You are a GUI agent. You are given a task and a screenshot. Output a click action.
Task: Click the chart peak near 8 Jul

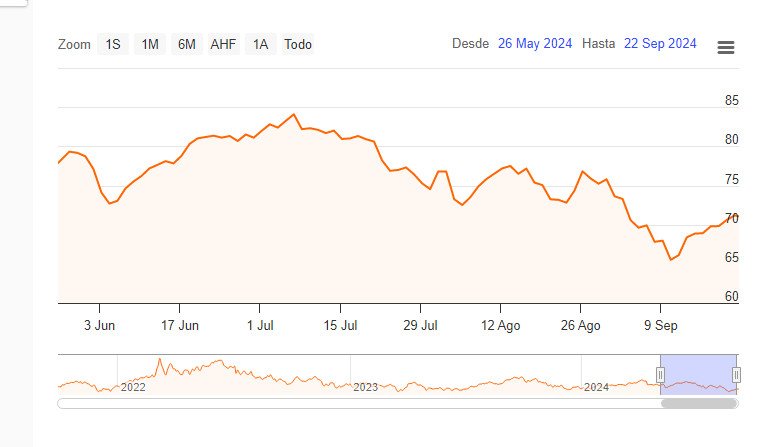293,115
